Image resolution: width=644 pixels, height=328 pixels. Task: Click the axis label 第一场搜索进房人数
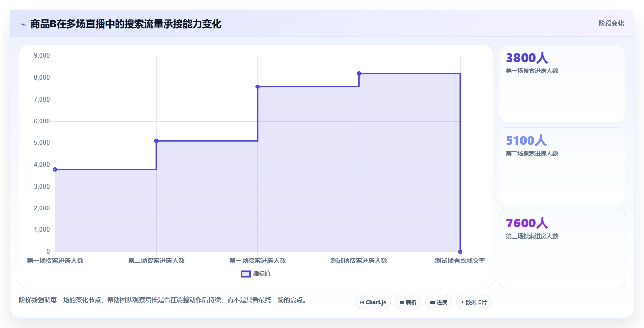55,260
